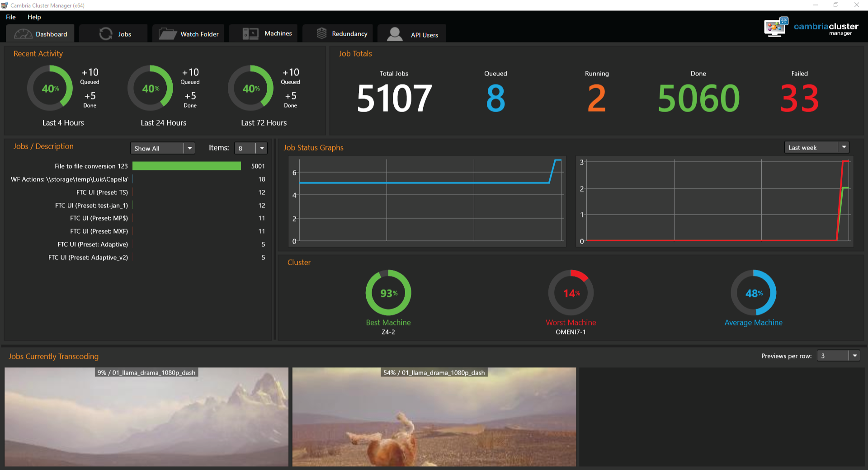
Task: Open the Items count dropdown
Action: (251, 148)
